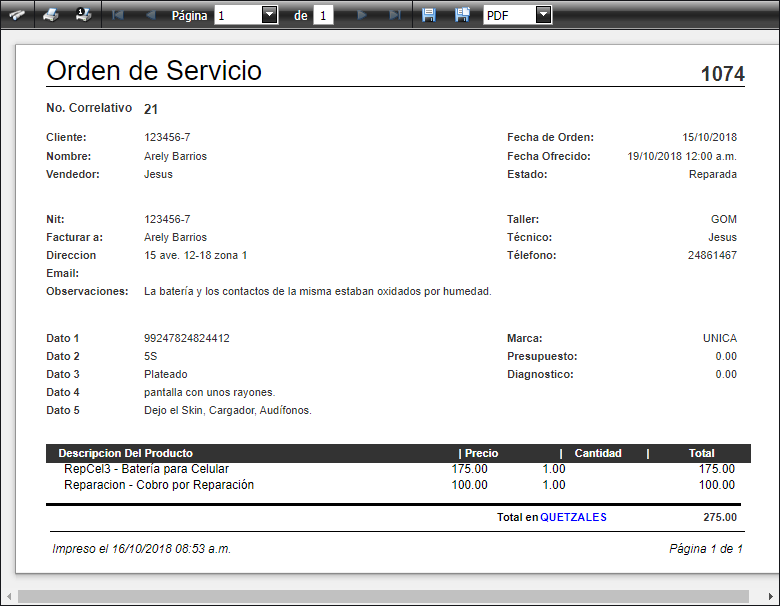Viewport: 780px width, 606px height.
Task: Click the total pages field after 'de'
Action: [323, 15]
